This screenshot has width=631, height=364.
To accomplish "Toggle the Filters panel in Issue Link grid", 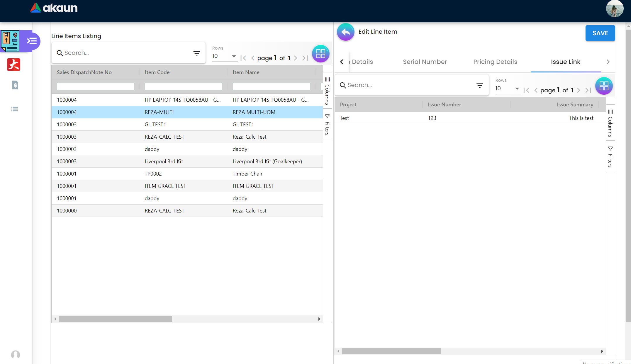I will point(610,157).
